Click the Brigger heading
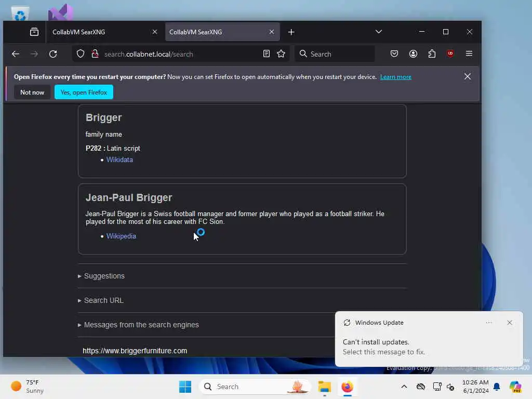This screenshot has width=532, height=399. click(x=103, y=118)
